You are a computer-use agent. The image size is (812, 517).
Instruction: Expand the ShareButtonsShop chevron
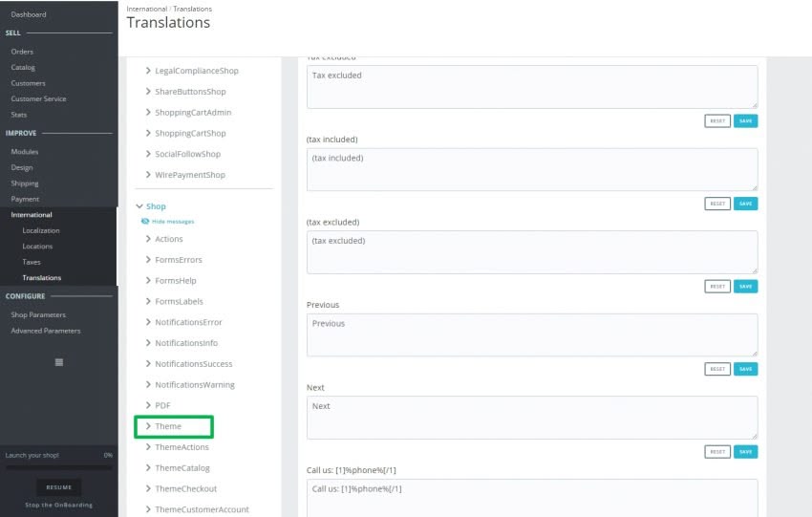click(148, 91)
